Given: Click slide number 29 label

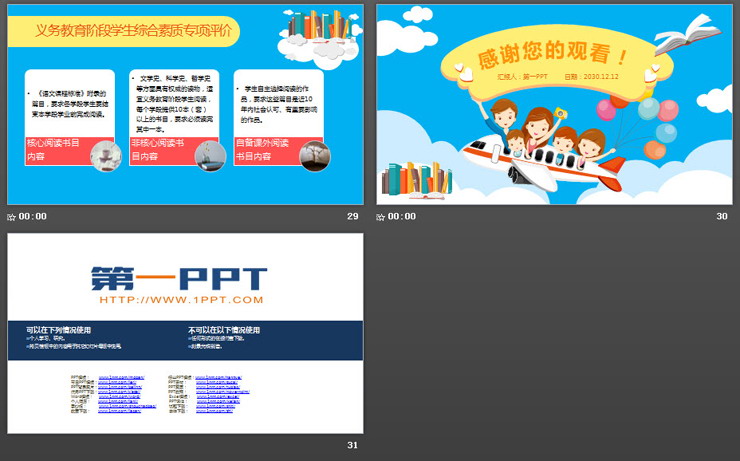Looking at the screenshot, I should pyautogui.click(x=353, y=216).
